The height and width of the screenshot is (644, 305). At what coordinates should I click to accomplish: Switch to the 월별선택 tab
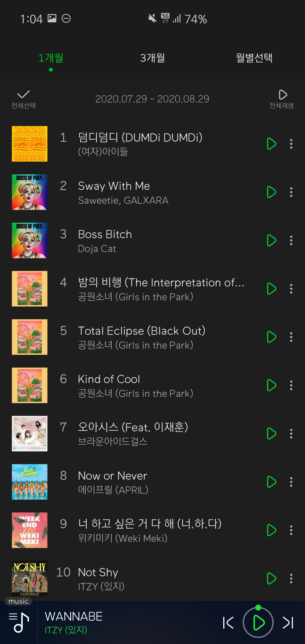pyautogui.click(x=254, y=58)
